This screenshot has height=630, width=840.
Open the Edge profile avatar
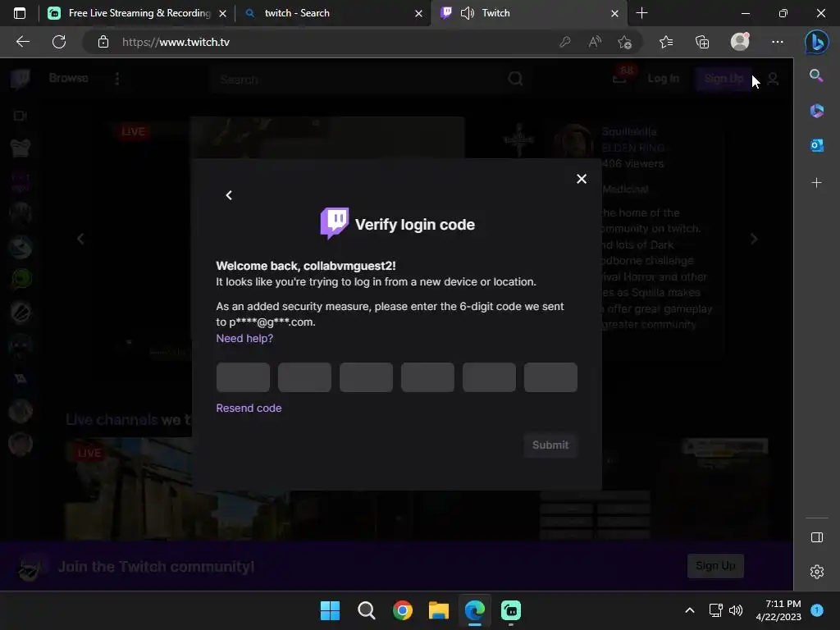click(x=740, y=42)
